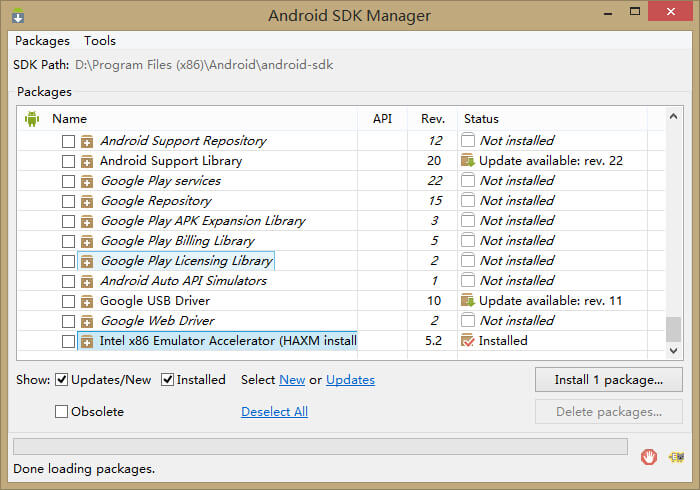Click the package icon beside Google Play Billing Library
This screenshot has width=700, height=490.
(87, 241)
